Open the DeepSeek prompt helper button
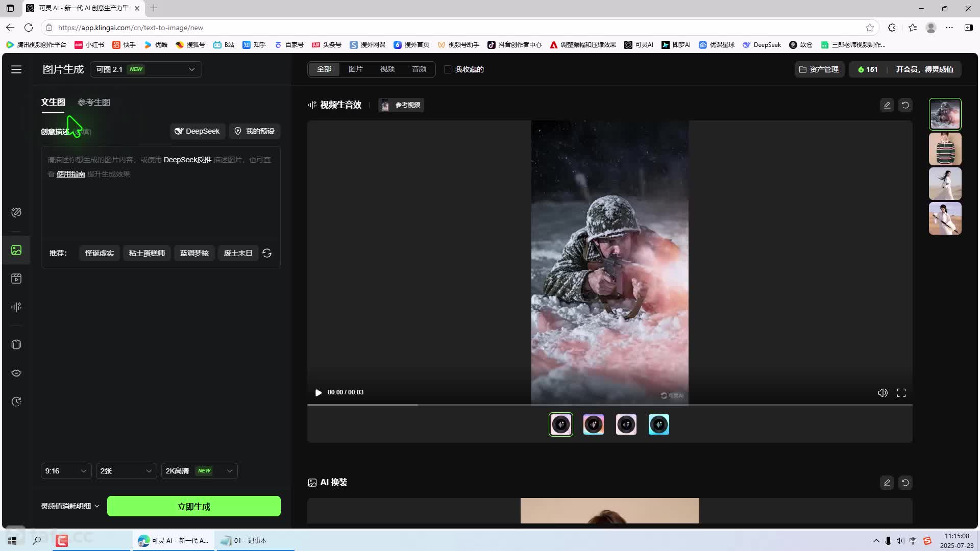The width and height of the screenshot is (980, 551). (x=197, y=131)
